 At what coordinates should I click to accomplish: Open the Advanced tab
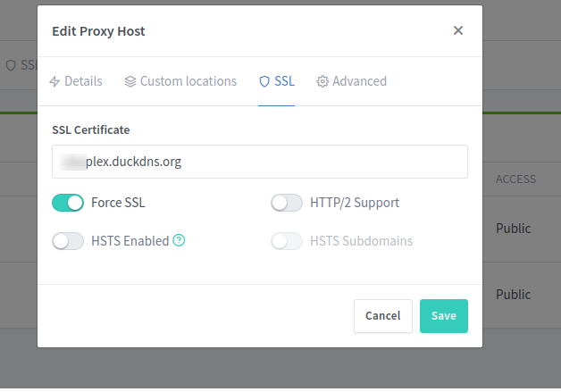coord(359,81)
